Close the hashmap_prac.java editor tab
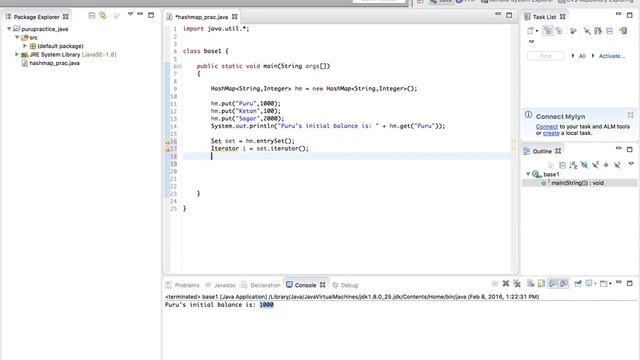 pyautogui.click(x=235, y=17)
